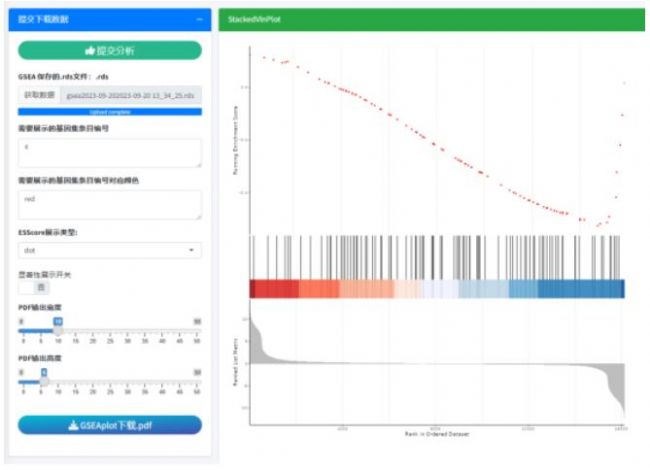Open the ESScore展示类型 dropdown showing "dot"

click(x=109, y=250)
